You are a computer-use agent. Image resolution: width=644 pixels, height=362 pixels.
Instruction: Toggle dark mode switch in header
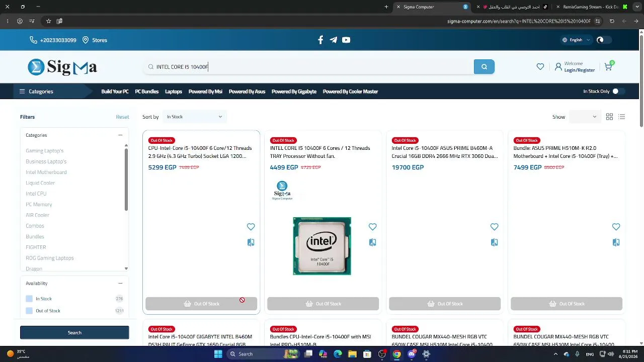pyautogui.click(x=604, y=40)
